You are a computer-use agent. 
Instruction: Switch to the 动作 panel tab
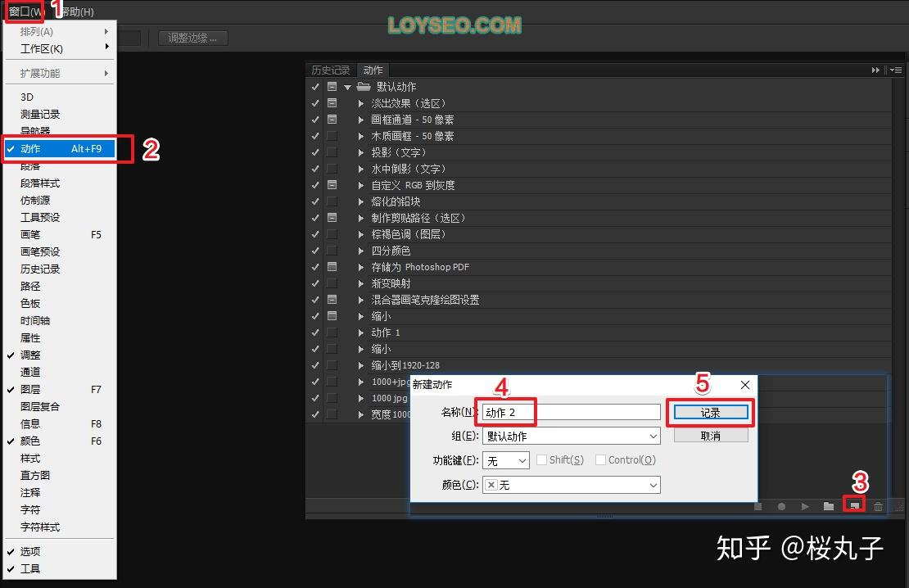(x=373, y=70)
